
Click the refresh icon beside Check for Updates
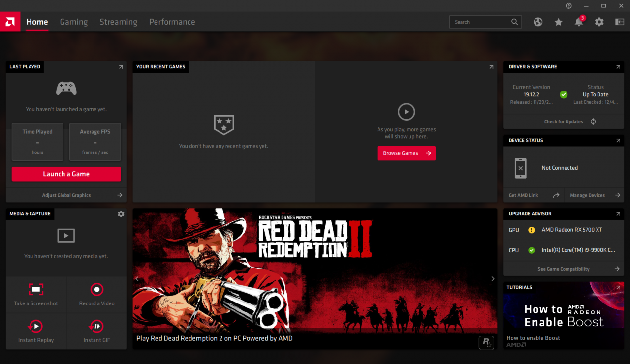point(593,121)
